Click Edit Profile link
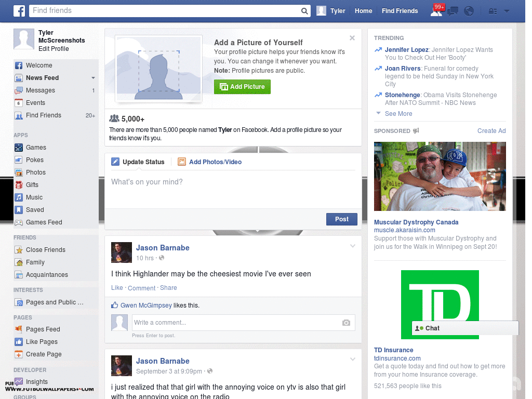 click(54, 49)
